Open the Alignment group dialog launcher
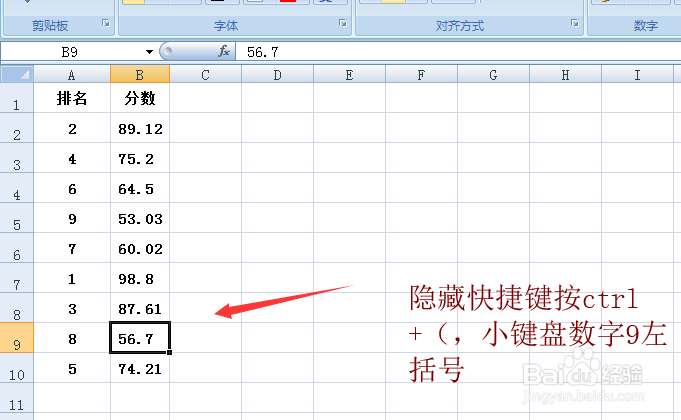The width and height of the screenshot is (681, 420). click(575, 23)
